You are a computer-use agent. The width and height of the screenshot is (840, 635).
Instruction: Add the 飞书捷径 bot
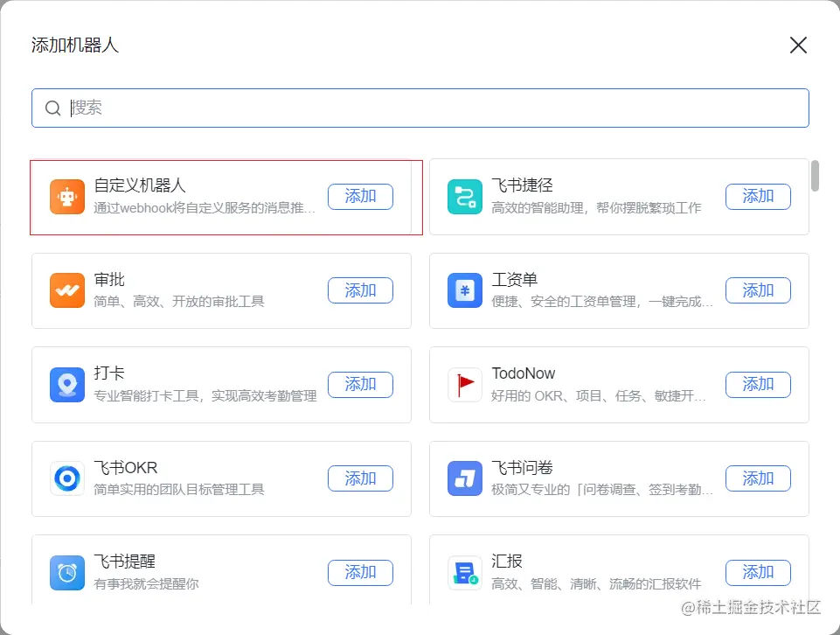click(x=758, y=197)
